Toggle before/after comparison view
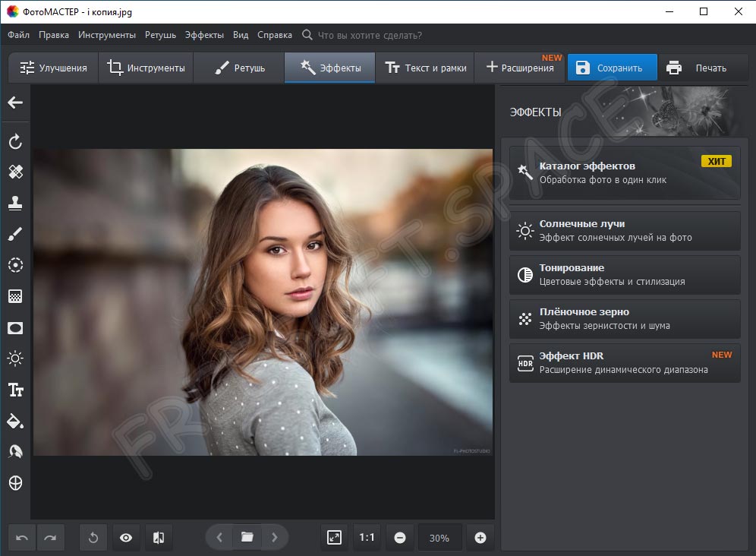Viewport: 756px width, 556px height. point(159,538)
